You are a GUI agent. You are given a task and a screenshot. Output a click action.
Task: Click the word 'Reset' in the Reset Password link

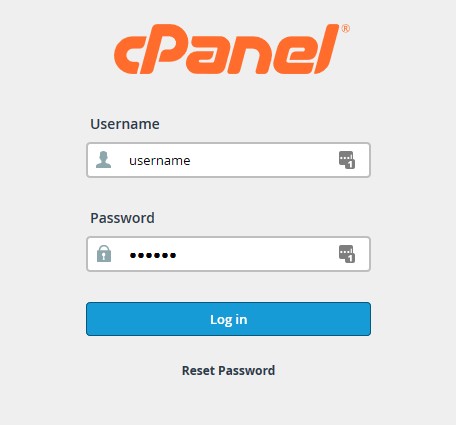pos(199,370)
